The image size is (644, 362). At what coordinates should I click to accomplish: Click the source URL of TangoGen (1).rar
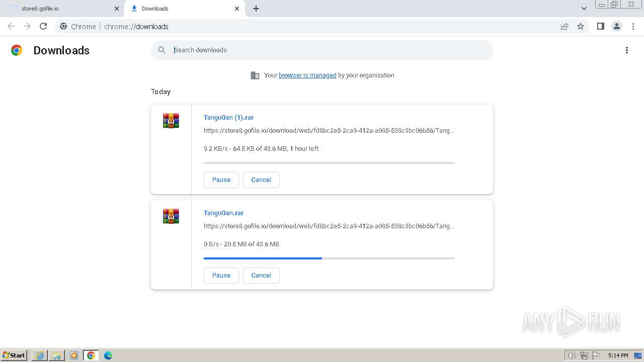tap(329, 131)
